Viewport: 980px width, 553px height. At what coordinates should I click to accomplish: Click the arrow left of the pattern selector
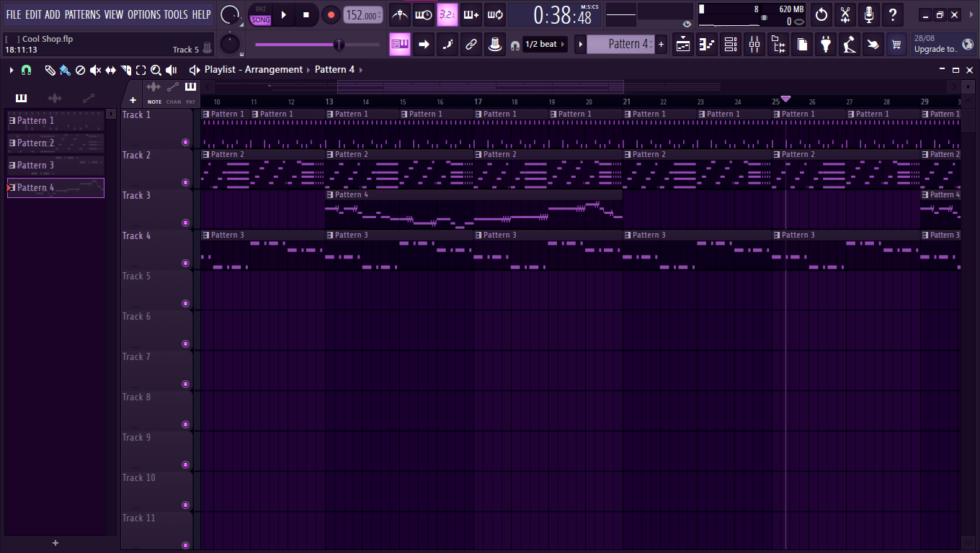point(580,45)
